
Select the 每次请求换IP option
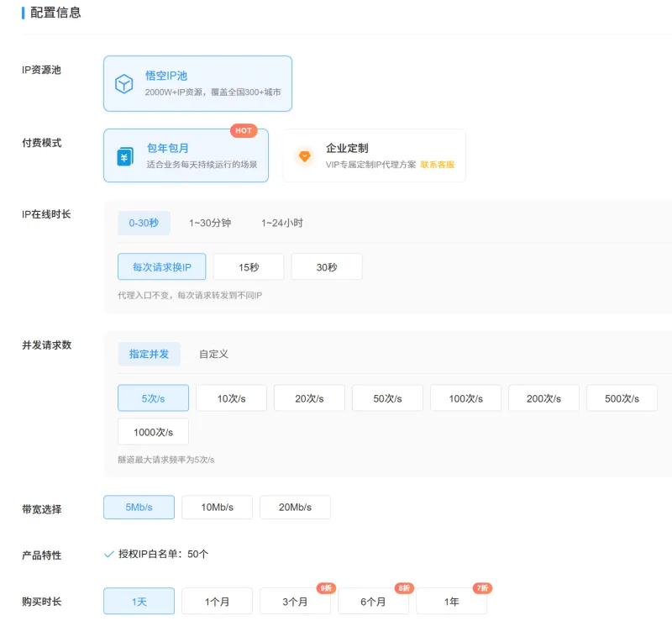(x=161, y=267)
